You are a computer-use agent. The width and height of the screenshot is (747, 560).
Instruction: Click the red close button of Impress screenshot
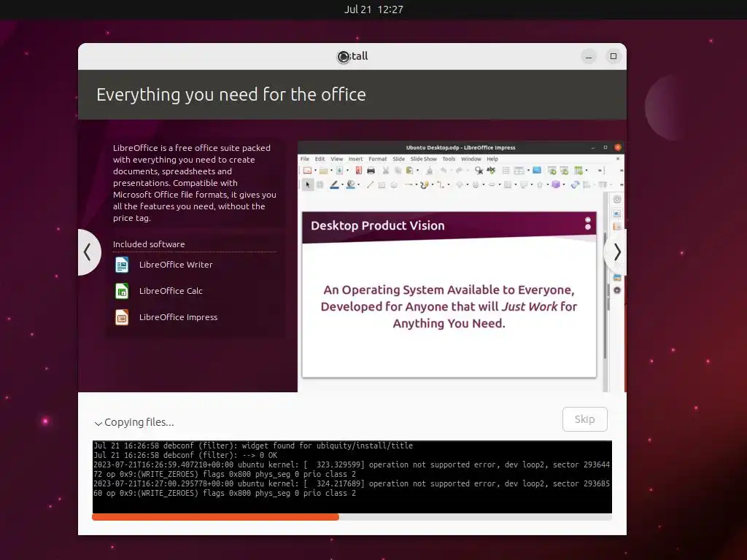tap(618, 147)
